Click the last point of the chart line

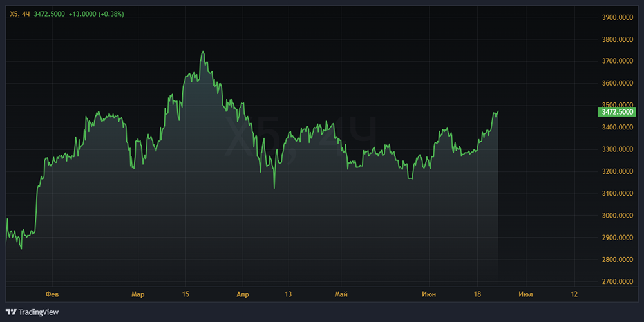(498, 111)
